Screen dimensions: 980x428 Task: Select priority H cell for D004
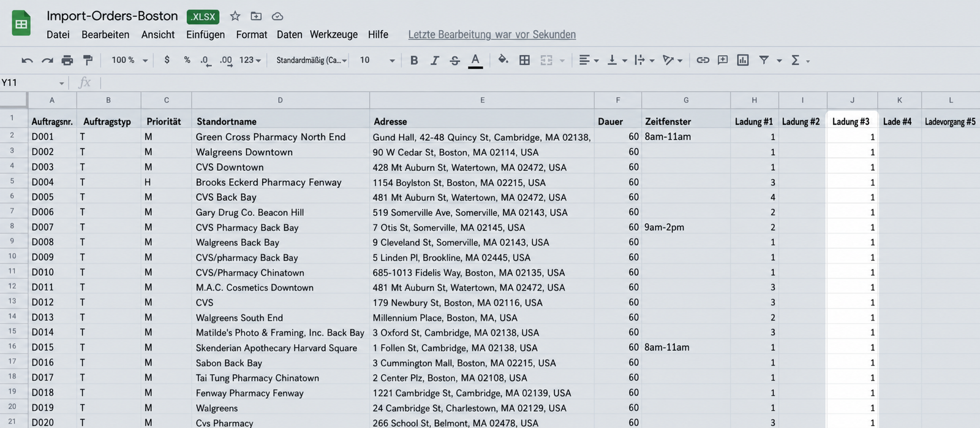click(x=166, y=182)
